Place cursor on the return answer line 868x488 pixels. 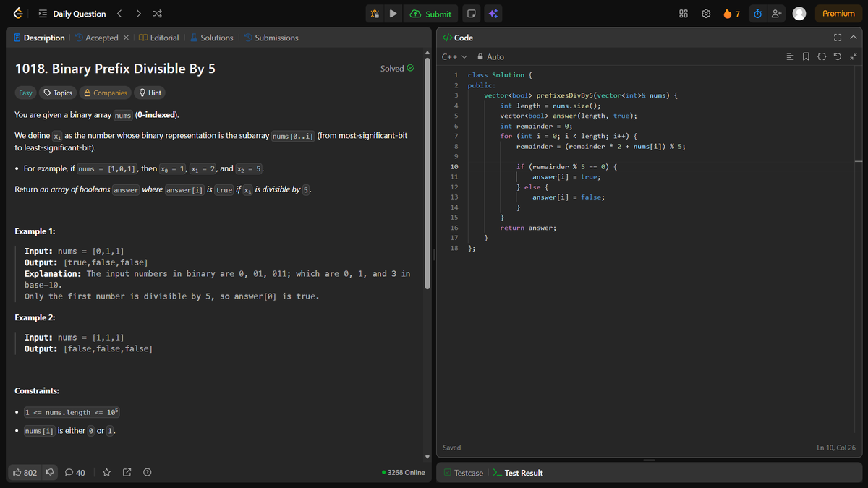(528, 228)
